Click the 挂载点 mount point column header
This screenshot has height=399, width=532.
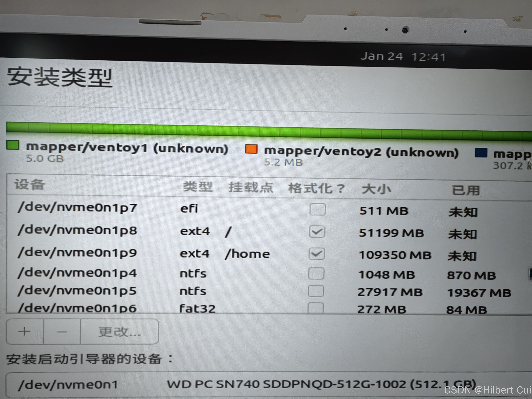pyautogui.click(x=251, y=188)
